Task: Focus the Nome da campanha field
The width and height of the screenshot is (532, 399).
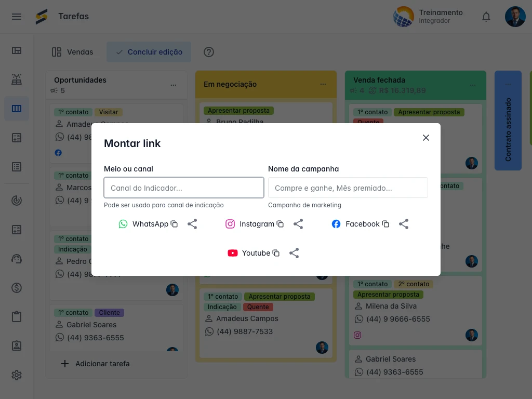Action: coord(348,188)
